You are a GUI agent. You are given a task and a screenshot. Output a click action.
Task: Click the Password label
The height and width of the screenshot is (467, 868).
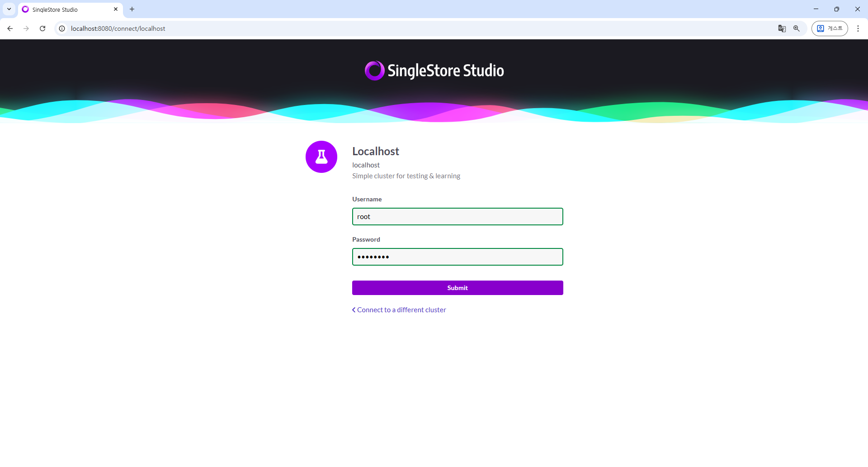point(366,239)
